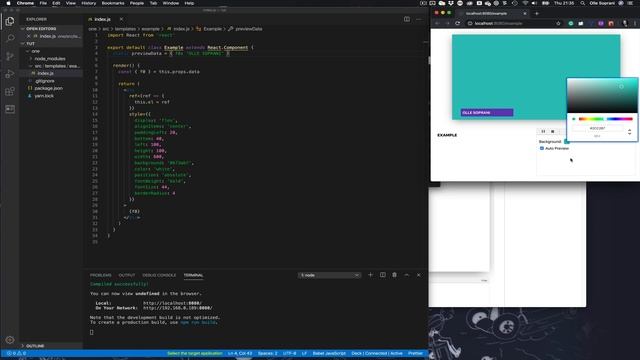The height and width of the screenshot is (360, 640).
Task: Open the Manage gear at bottom of activity bar
Action: (10, 340)
